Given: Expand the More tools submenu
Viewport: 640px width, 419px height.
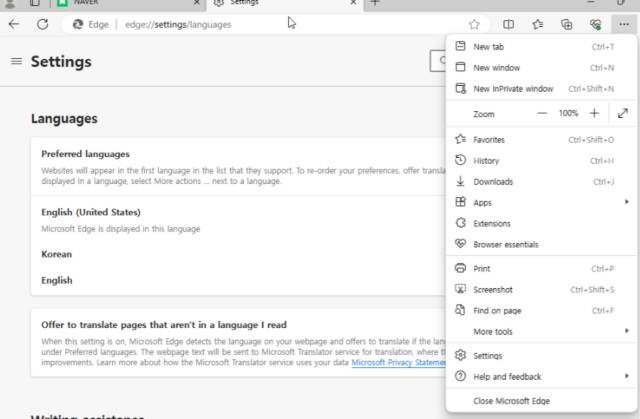Looking at the screenshot, I should (x=541, y=331).
